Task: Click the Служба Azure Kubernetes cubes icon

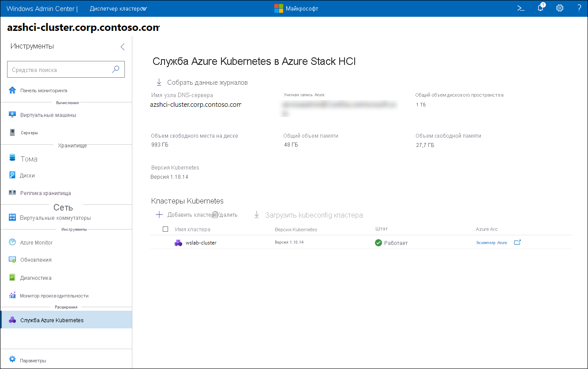Action: 12,320
